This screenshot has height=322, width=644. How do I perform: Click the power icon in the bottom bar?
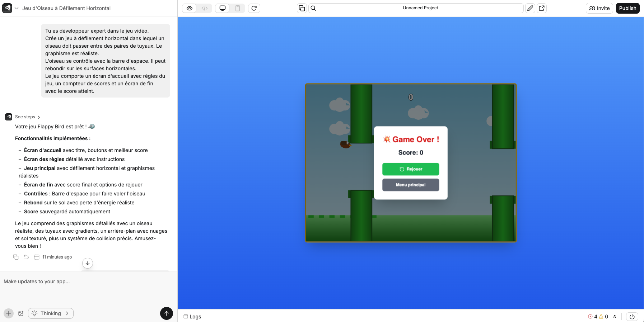click(632, 317)
